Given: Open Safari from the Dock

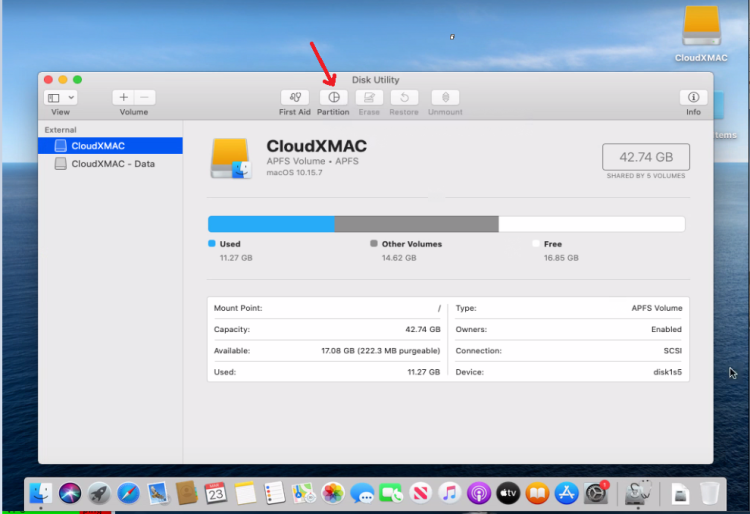Looking at the screenshot, I should tap(128, 493).
